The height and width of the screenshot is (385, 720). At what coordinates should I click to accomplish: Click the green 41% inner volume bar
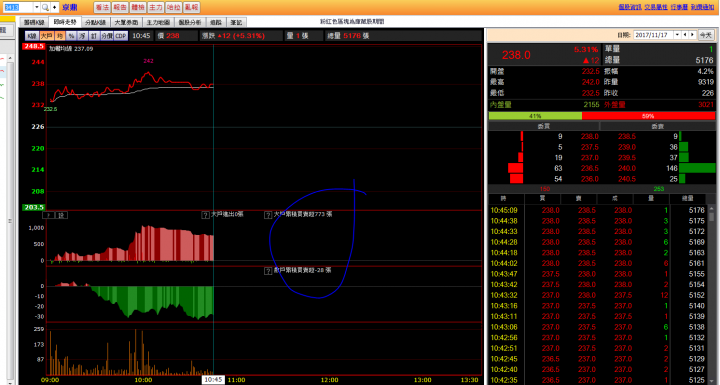(x=535, y=116)
